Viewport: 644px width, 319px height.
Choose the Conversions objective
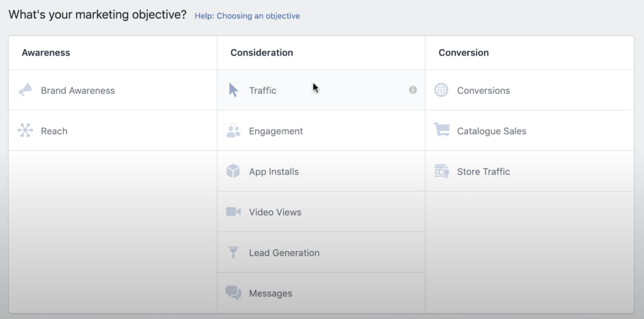(x=529, y=90)
